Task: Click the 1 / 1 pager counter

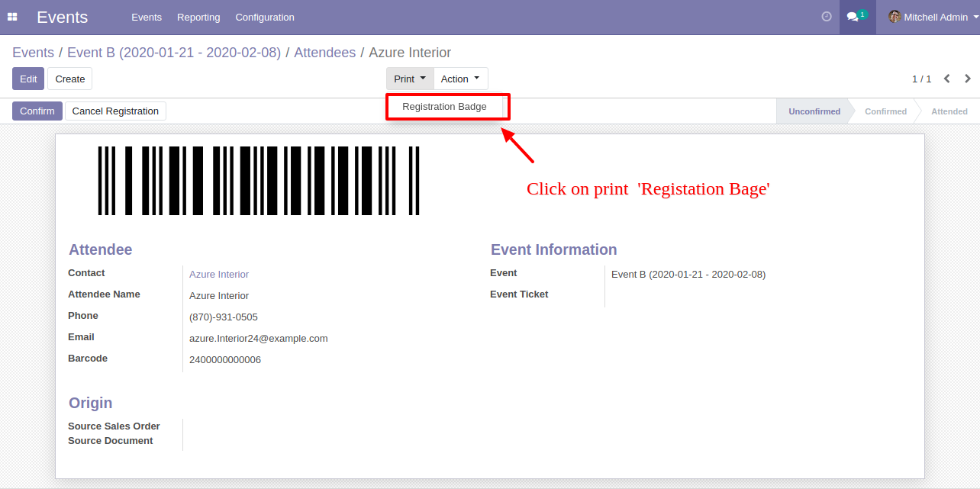Action: [921, 79]
